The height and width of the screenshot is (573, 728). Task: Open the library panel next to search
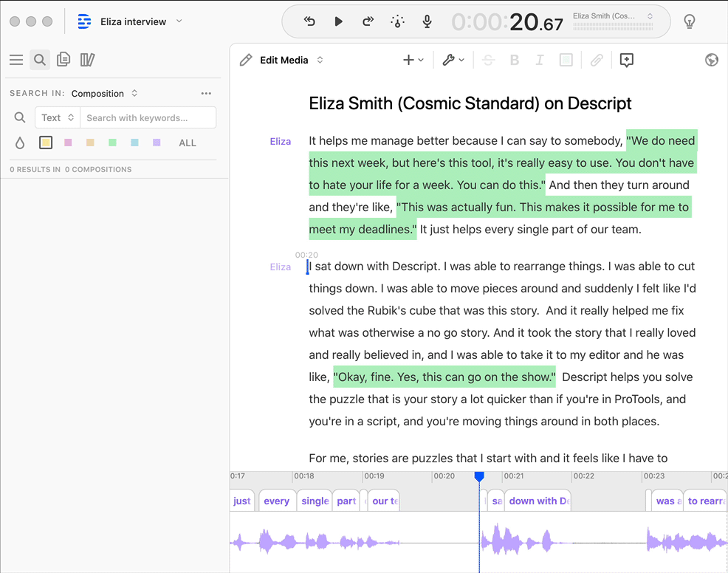87,59
